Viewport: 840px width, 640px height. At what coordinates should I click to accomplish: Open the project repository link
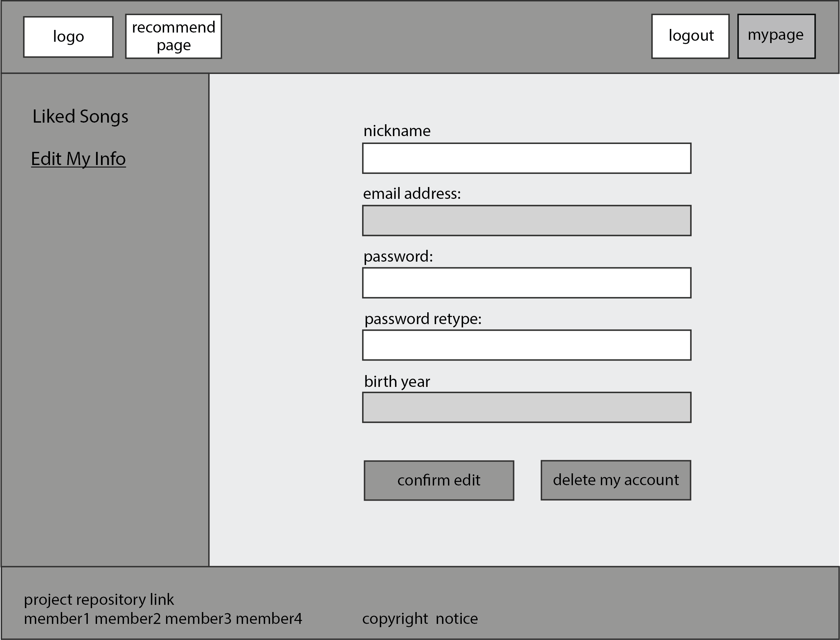pos(99,600)
